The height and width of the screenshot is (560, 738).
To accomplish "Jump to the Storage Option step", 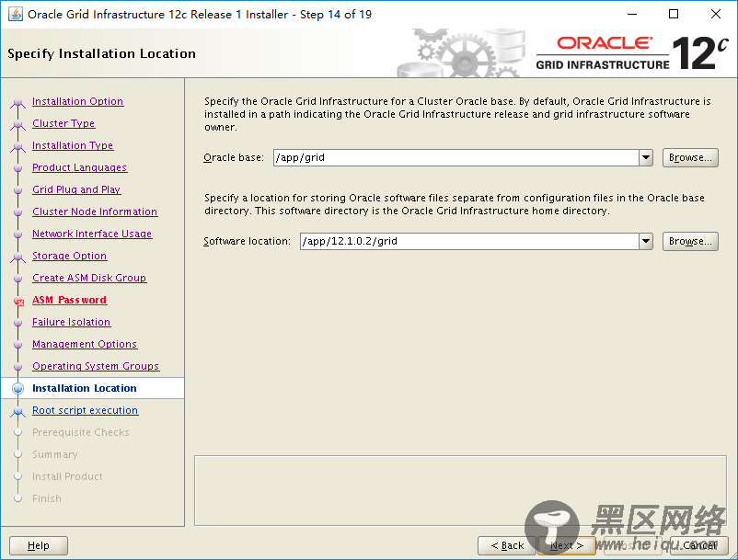I will coord(69,257).
